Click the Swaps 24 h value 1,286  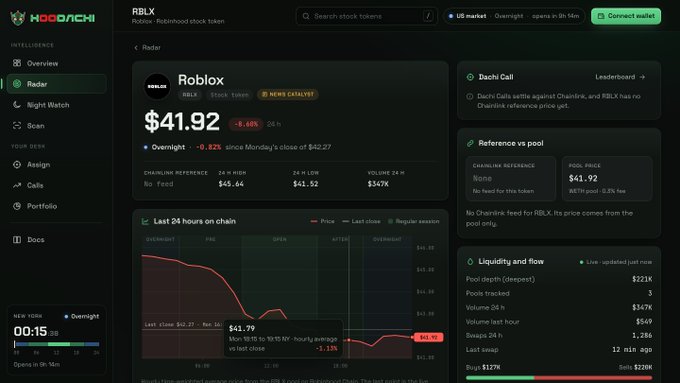coord(642,335)
